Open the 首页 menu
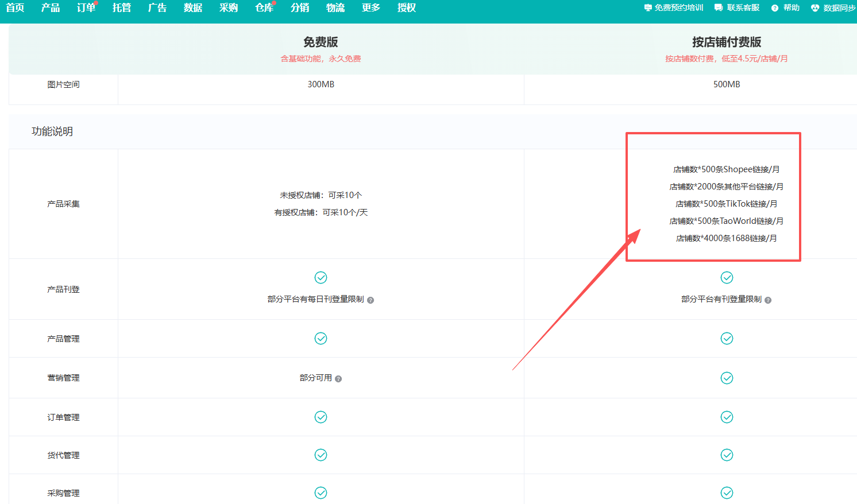This screenshot has width=857, height=504. pos(15,8)
